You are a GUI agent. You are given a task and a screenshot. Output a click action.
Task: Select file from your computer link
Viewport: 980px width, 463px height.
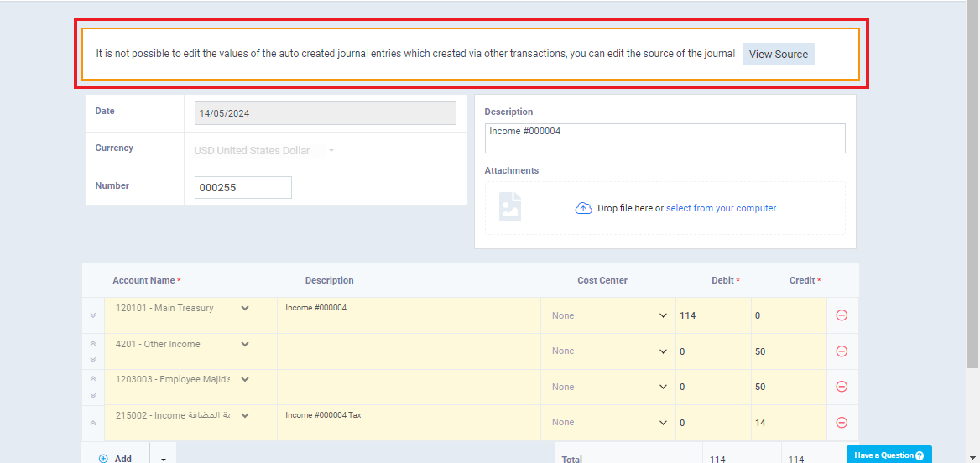[722, 208]
